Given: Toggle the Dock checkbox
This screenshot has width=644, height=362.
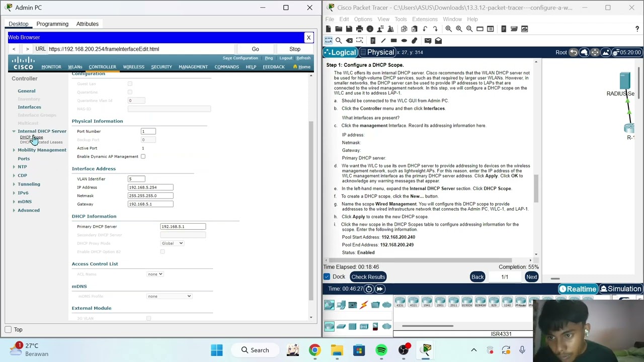Looking at the screenshot, I should [x=327, y=277].
